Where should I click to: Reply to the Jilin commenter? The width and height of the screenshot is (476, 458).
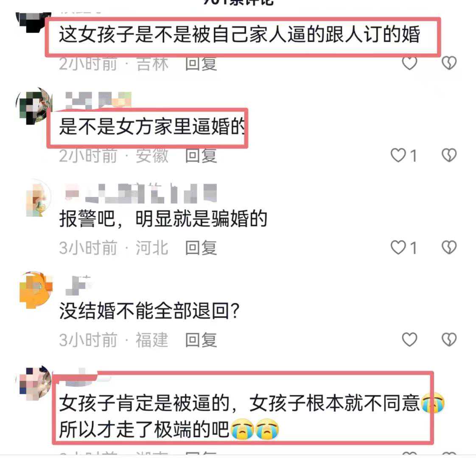point(201,64)
